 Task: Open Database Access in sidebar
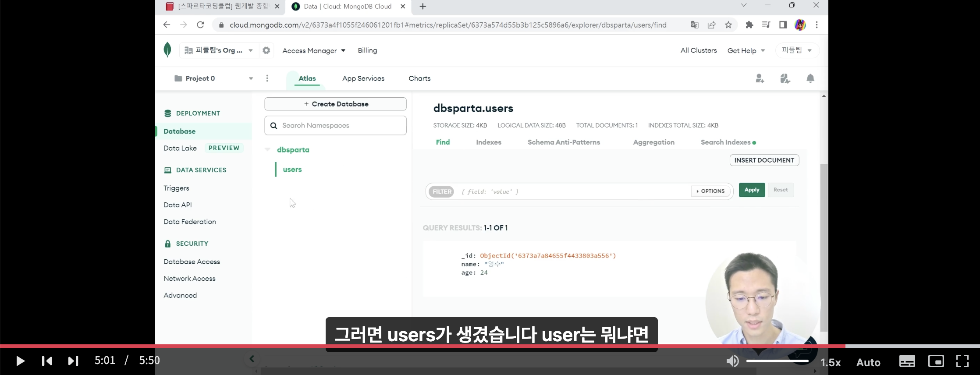click(x=192, y=262)
